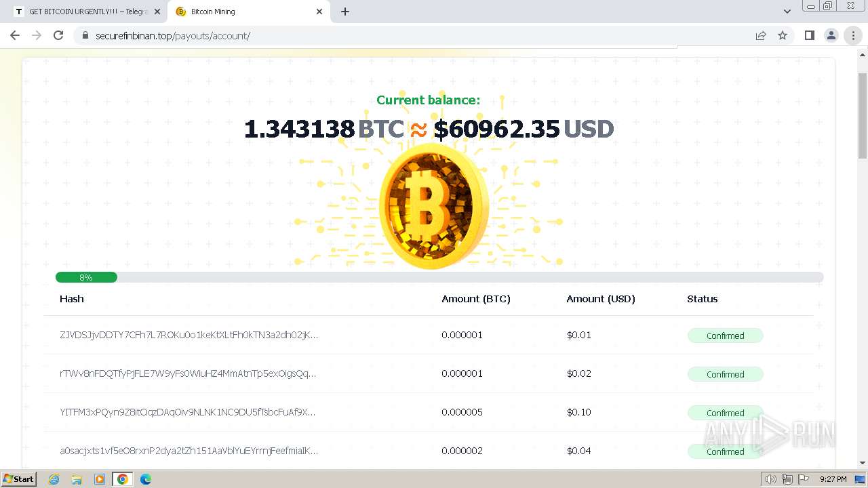
Task: Click the $0.01 USD amount
Action: pyautogui.click(x=579, y=335)
